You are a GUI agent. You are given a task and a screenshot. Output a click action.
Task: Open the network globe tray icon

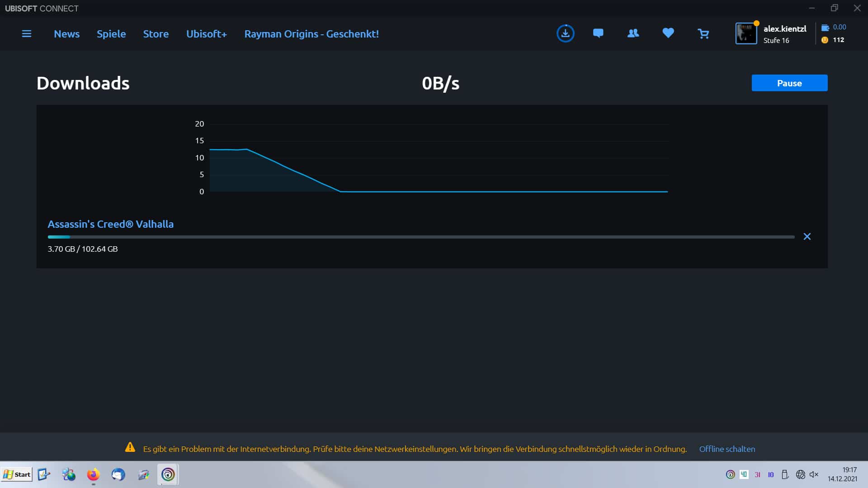(x=800, y=474)
